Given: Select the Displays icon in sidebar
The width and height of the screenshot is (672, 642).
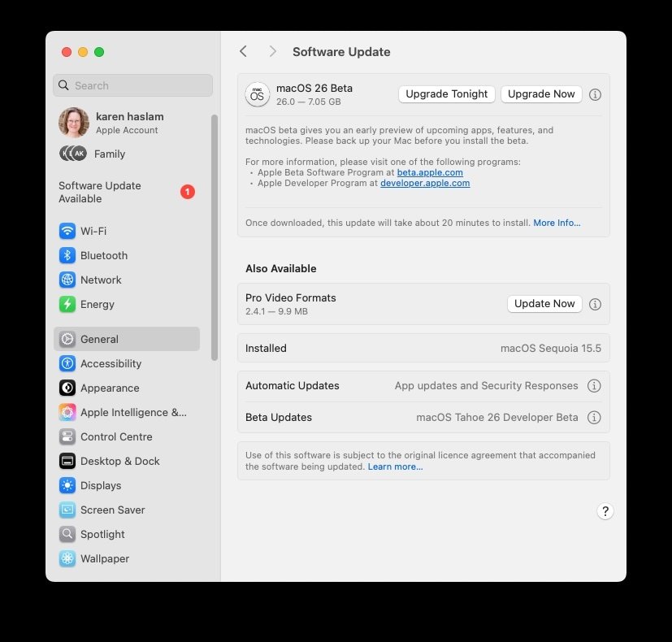Looking at the screenshot, I should [x=67, y=485].
